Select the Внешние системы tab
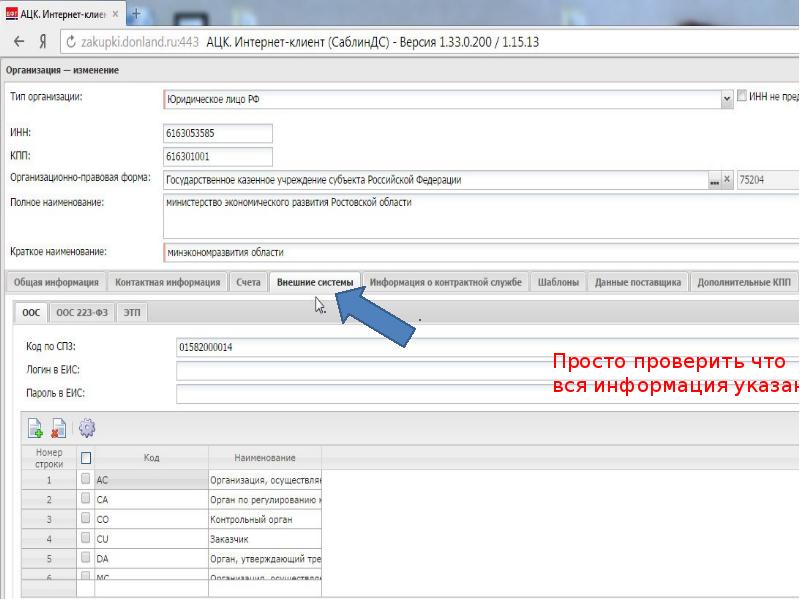Image resolution: width=800 pixels, height=600 pixels. [315, 282]
